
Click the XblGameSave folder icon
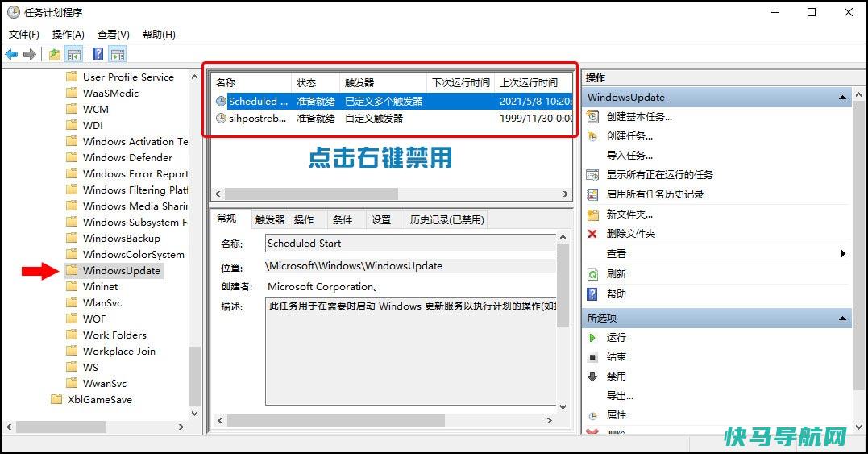(56, 400)
